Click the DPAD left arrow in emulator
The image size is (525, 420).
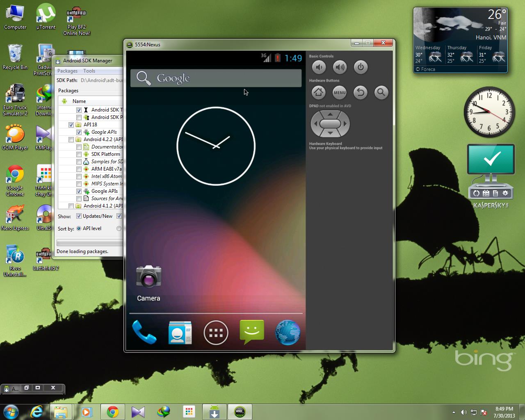(315, 123)
